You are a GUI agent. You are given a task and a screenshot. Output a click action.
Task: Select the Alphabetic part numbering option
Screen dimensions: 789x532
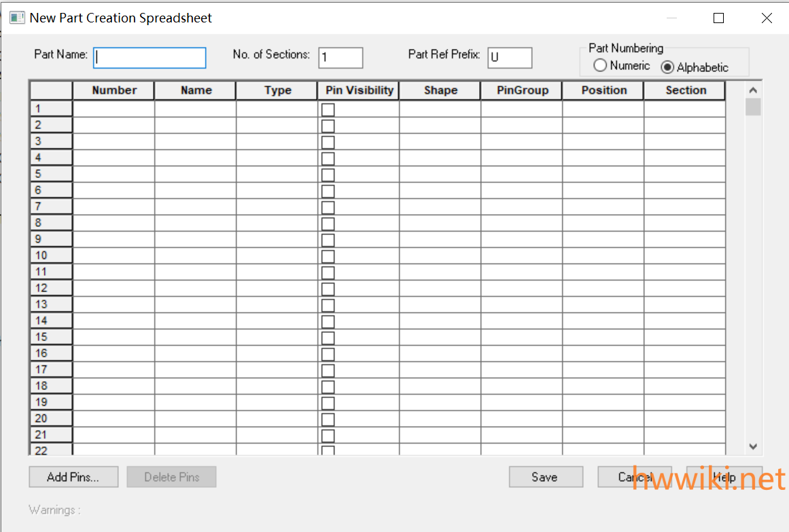[667, 67]
